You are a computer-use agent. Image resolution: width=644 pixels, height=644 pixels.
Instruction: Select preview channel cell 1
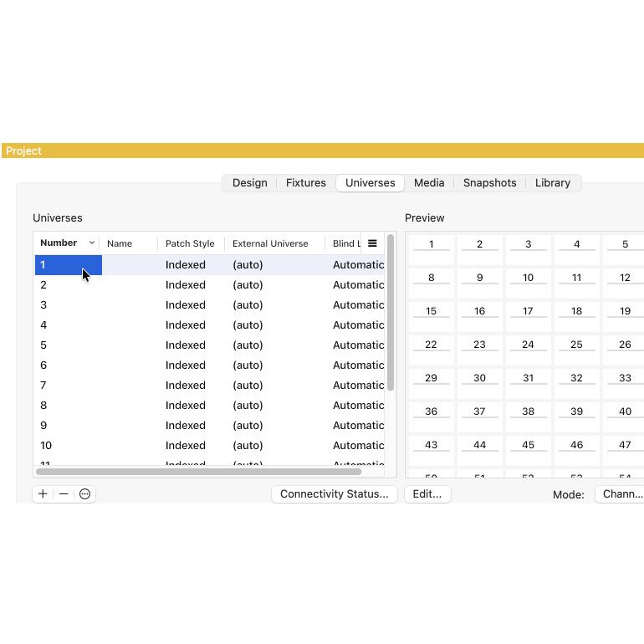(431, 246)
